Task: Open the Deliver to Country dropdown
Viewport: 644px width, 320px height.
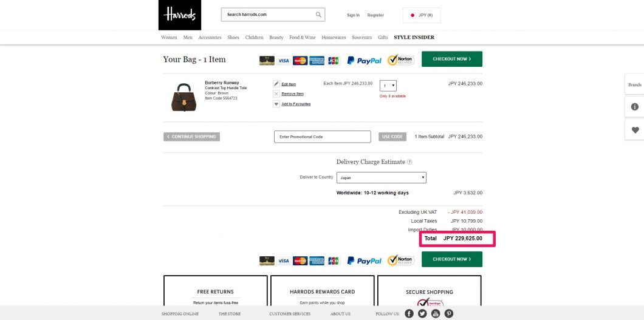Action: click(x=382, y=178)
